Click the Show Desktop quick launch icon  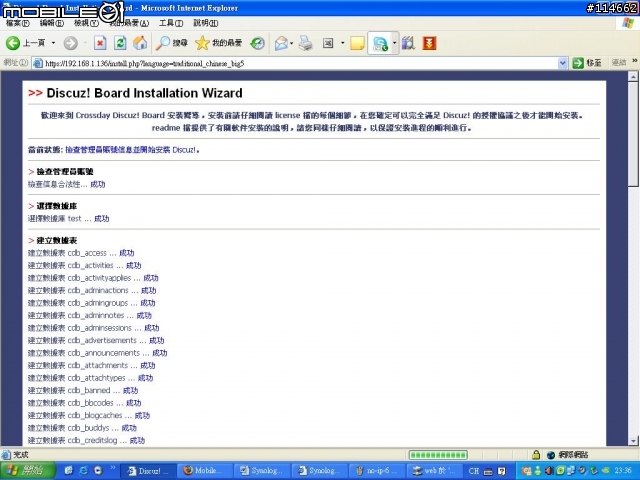[x=69, y=470]
